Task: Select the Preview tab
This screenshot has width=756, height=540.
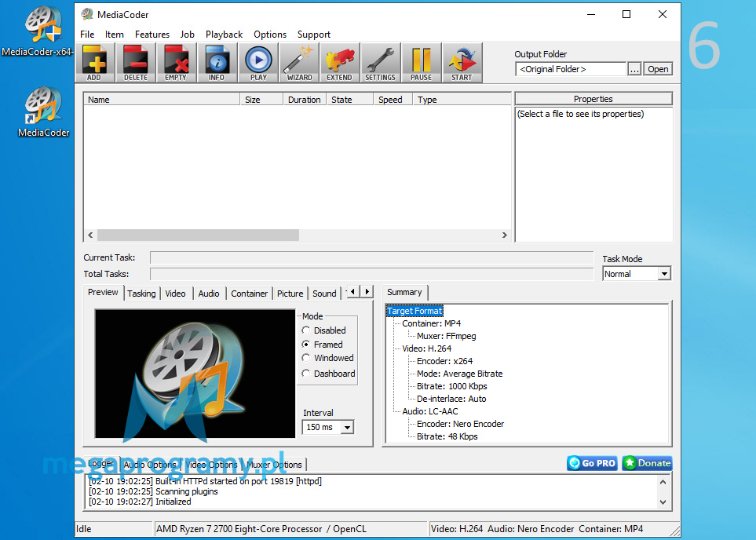Action: [103, 292]
